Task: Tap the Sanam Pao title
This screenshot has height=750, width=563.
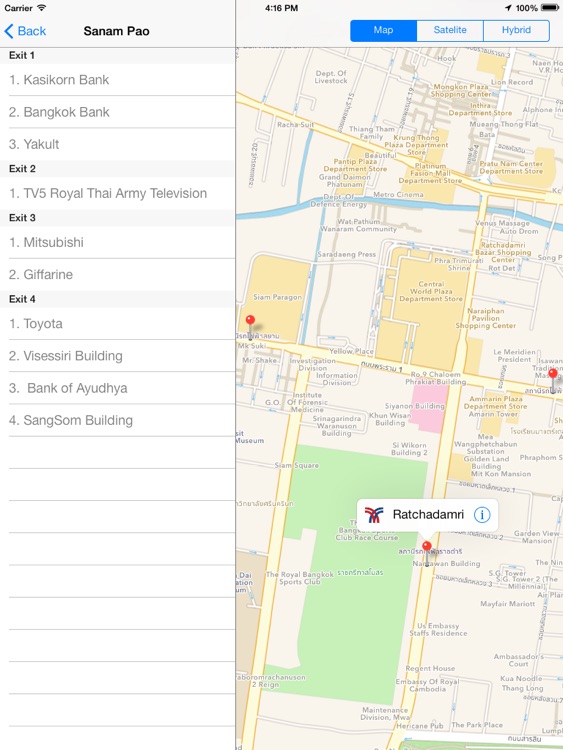Action: [116, 31]
